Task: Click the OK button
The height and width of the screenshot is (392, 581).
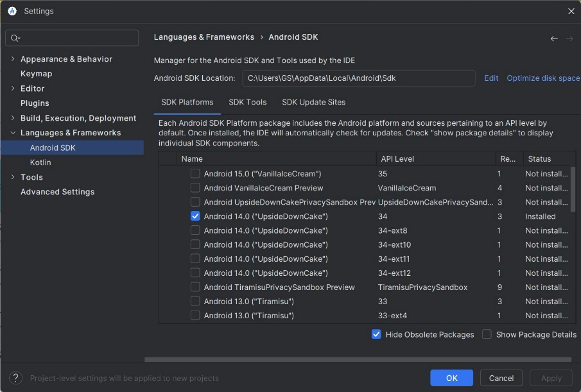Action: (x=452, y=378)
